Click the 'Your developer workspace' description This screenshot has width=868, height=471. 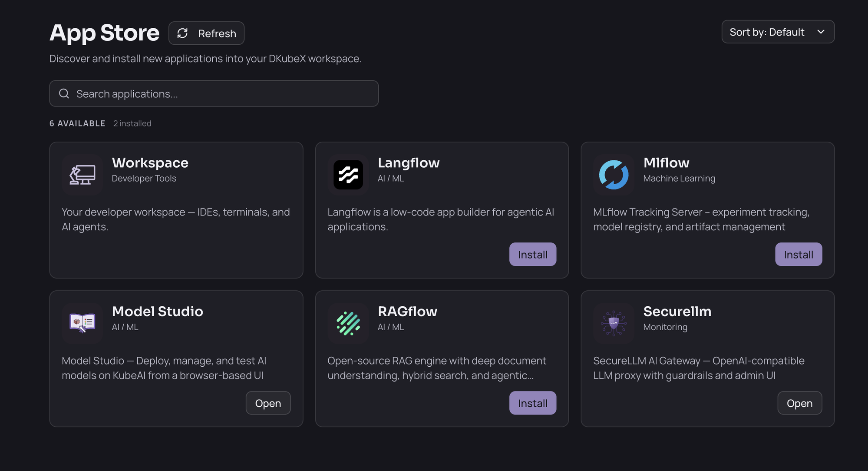176,219
